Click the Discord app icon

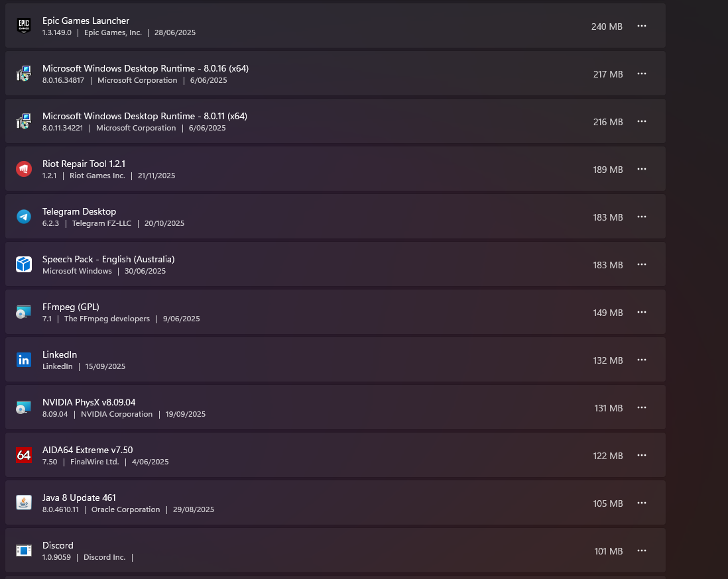point(24,551)
